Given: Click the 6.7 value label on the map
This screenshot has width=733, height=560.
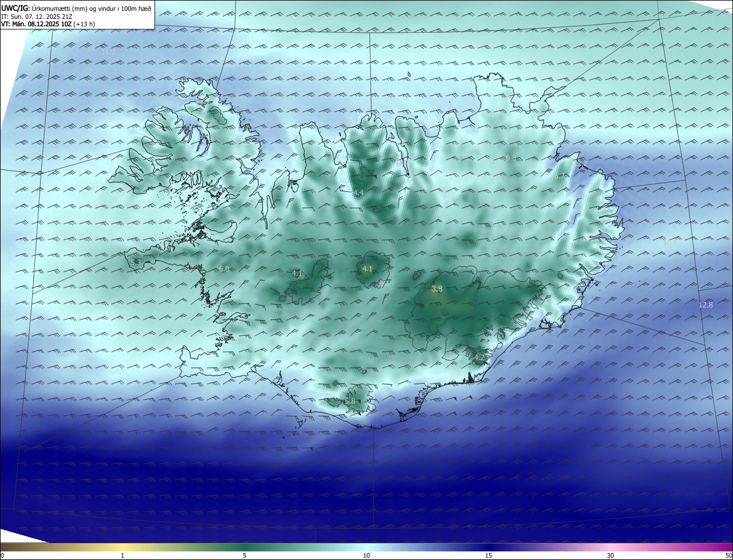Looking at the screenshot, I should tap(559, 177).
